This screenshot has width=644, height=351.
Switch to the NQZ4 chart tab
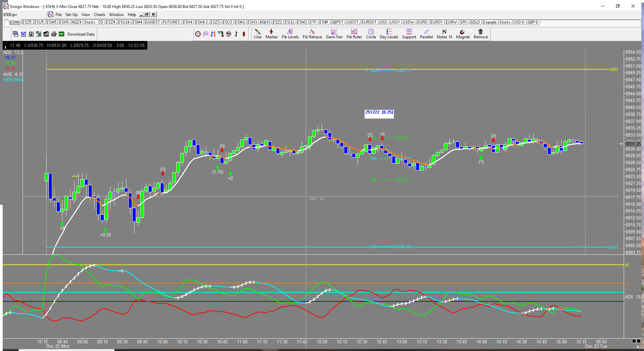[x=76, y=22]
